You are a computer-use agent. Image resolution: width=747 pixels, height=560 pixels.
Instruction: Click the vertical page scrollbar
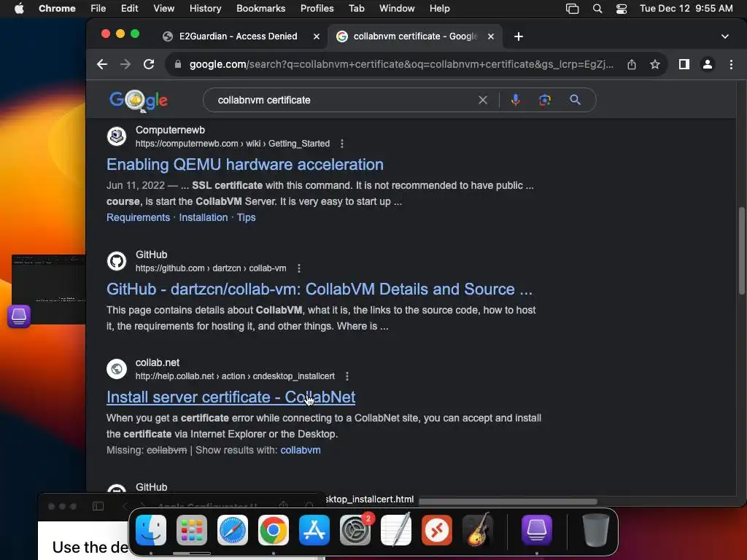(x=742, y=251)
